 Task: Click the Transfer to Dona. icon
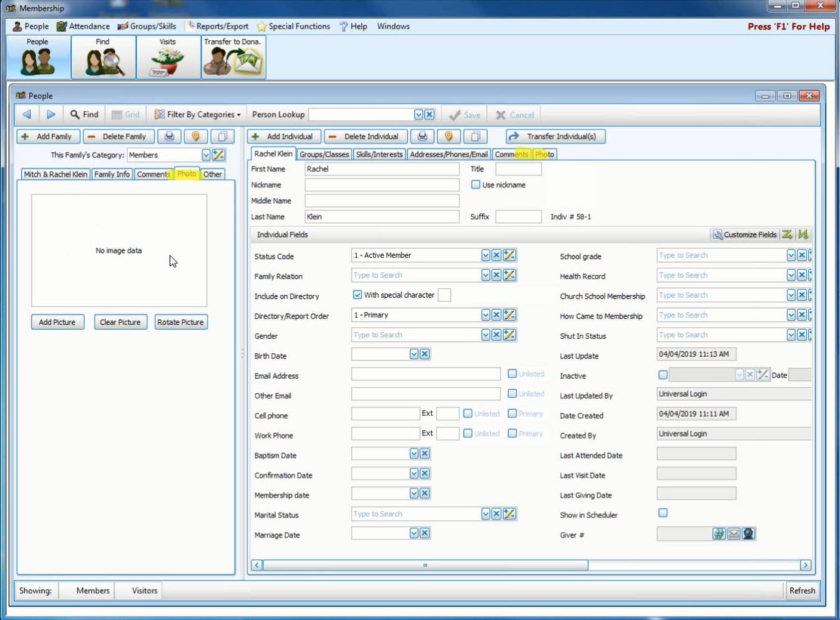[x=233, y=57]
